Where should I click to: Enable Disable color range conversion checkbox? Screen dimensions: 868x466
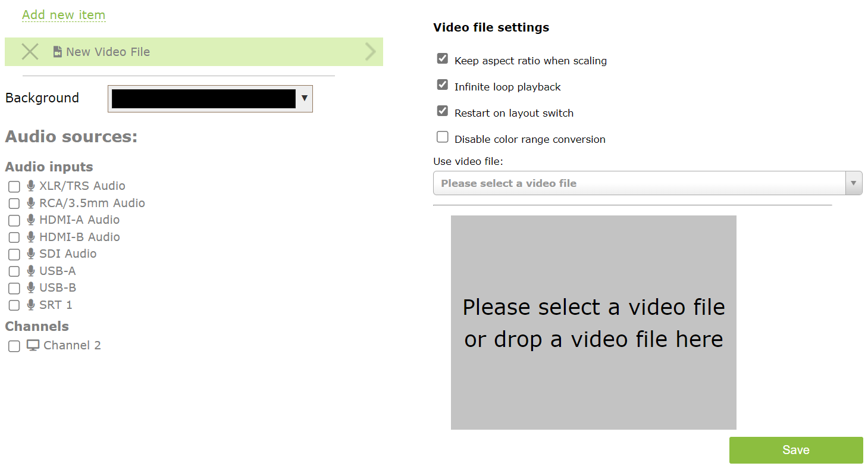(442, 137)
